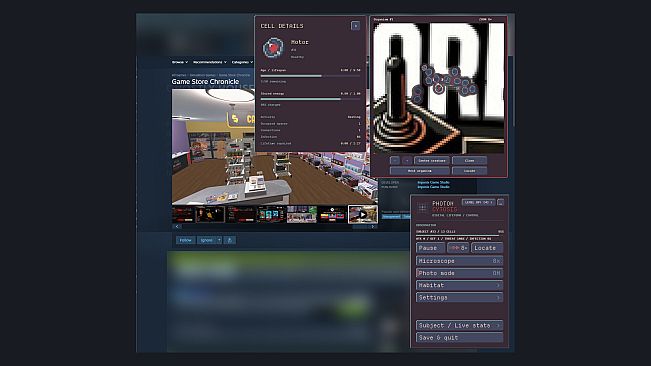Click the publisher studio link
The image size is (651, 366).
433,187
